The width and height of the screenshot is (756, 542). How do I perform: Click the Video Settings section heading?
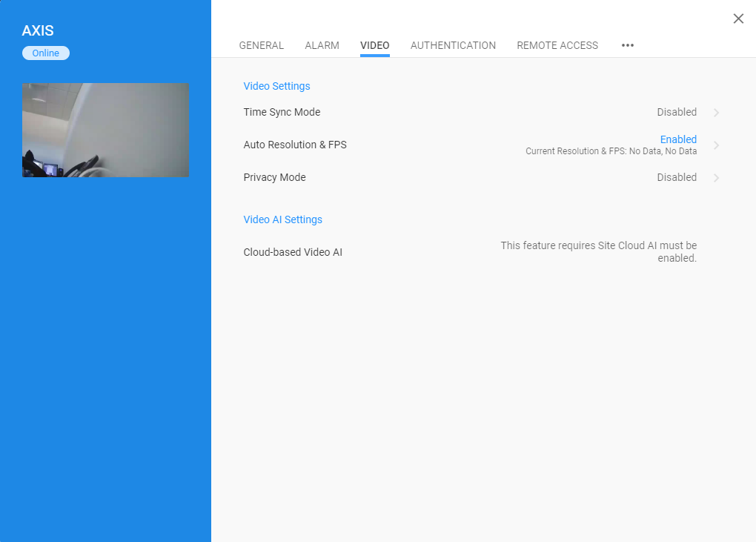click(276, 86)
